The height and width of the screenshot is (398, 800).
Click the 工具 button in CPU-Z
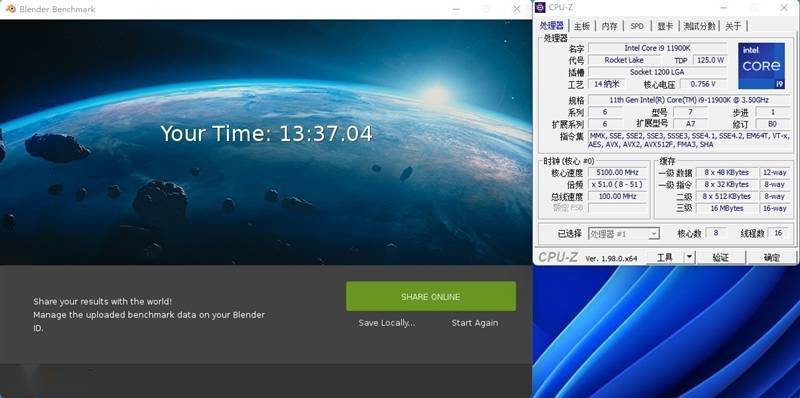tap(665, 258)
